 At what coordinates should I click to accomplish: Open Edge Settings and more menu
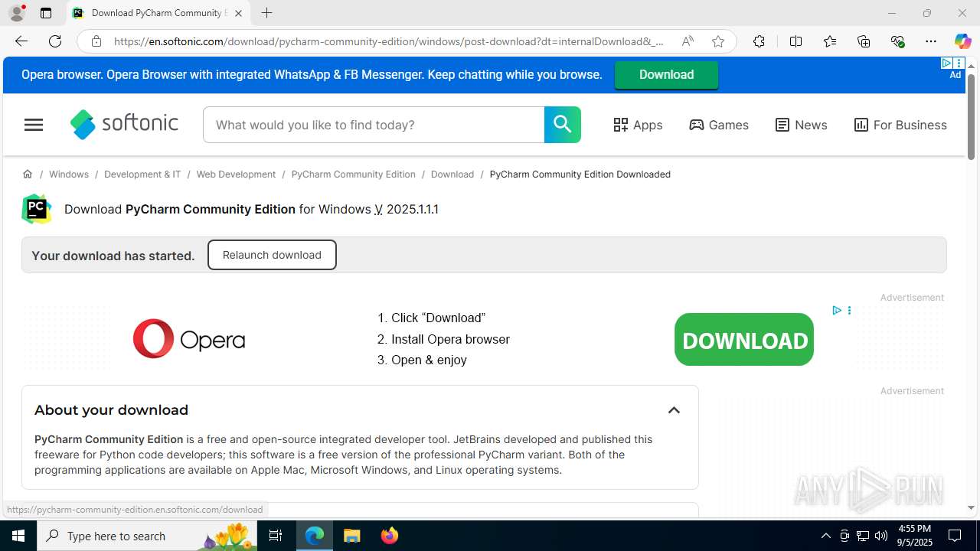[931, 41]
